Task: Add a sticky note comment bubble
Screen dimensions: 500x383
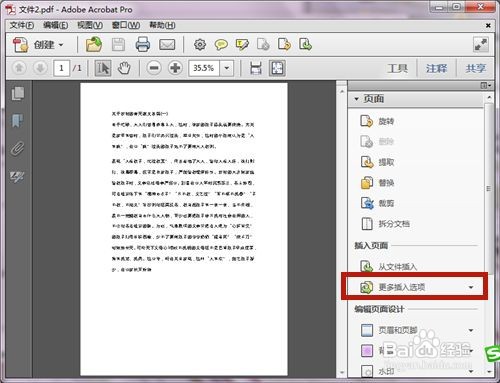Action: 221,45
